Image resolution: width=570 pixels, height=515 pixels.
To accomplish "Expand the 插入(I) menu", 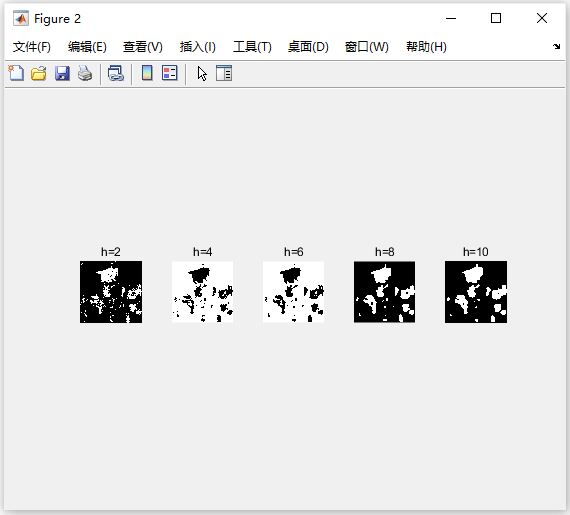I will click(198, 47).
